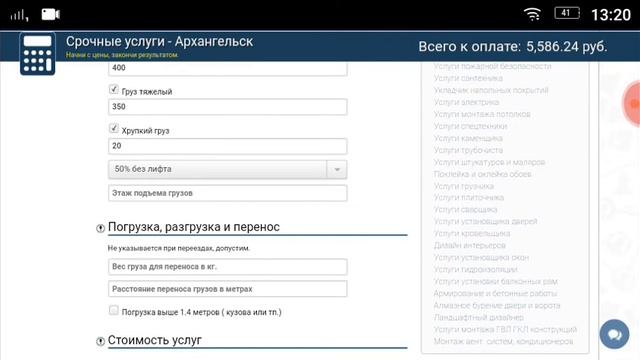Screen dimensions: 640x360
Task: Click "Ландшафтный дизайнер" link
Action: point(478,318)
